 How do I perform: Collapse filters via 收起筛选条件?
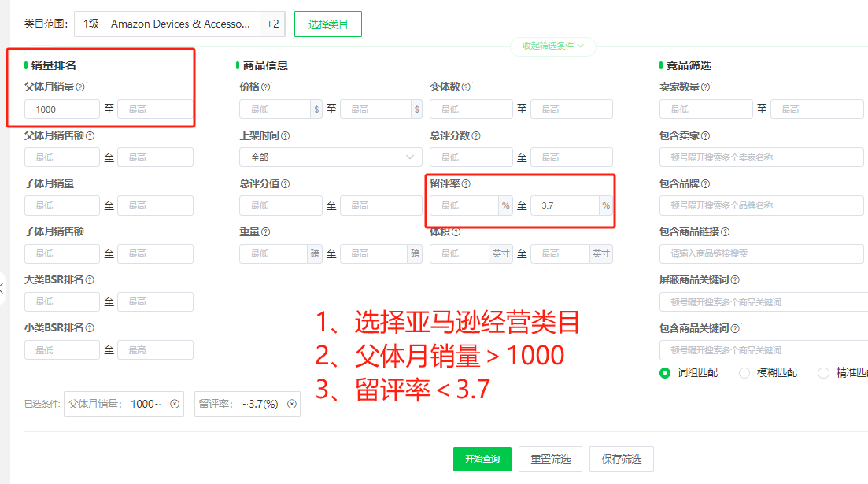pos(553,46)
